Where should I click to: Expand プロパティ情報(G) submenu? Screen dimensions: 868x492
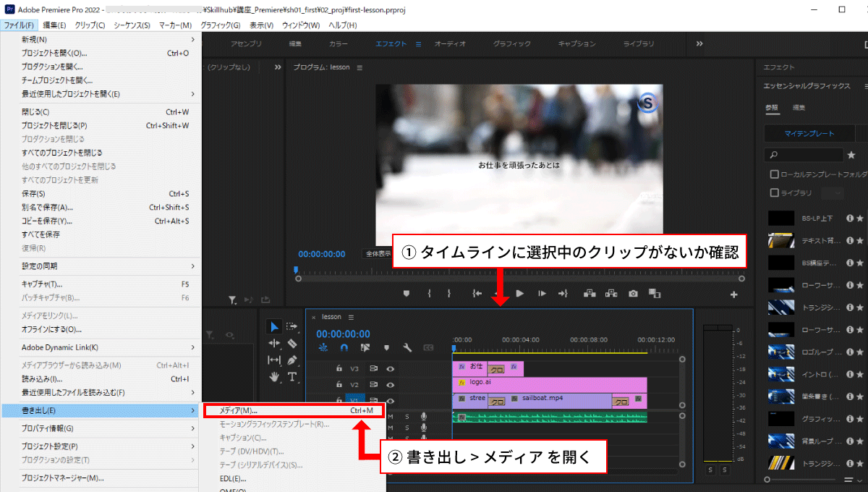[x=101, y=428]
